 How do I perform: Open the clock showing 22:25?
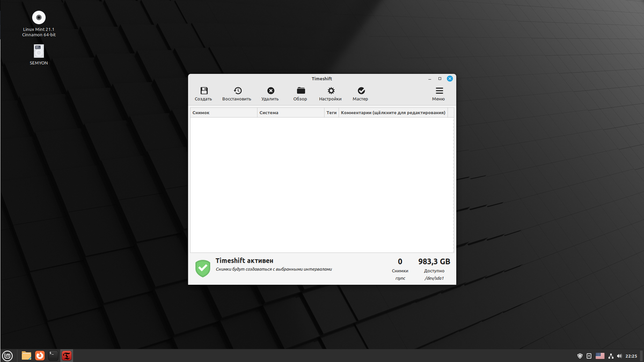click(x=631, y=356)
